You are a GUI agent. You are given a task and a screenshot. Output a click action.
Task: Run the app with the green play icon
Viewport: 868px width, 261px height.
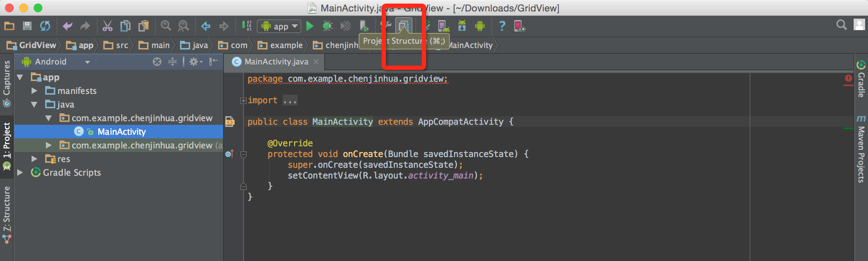310,26
